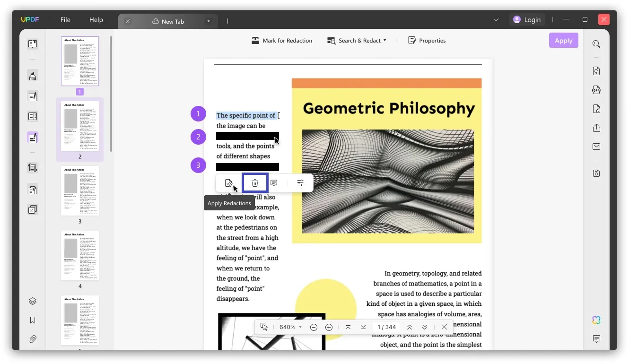Zoom in with the plus button
The width and height of the screenshot is (629, 364).
click(329, 327)
